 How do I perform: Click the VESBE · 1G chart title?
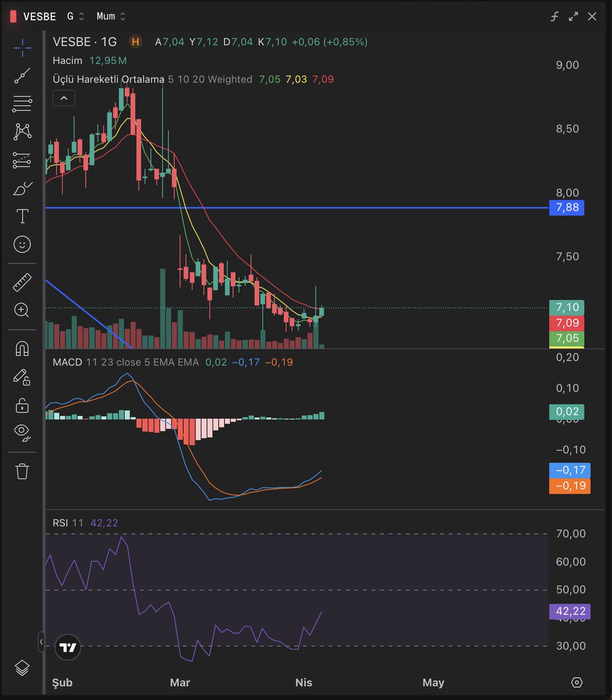pos(85,42)
